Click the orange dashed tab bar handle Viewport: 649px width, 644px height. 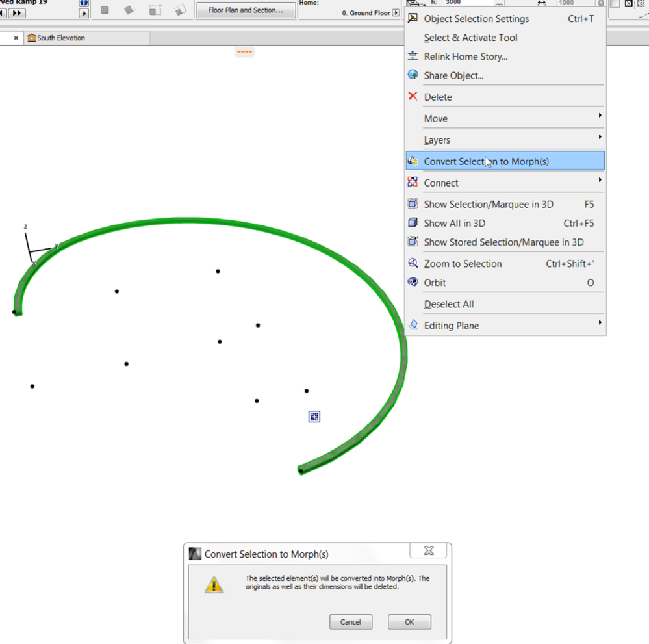coord(244,52)
